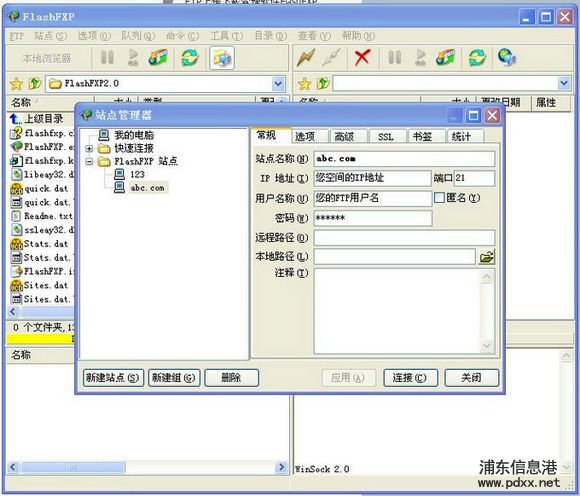This screenshot has height=496, width=580.
Task: Open the 帮助 menu
Action: pos(358,36)
